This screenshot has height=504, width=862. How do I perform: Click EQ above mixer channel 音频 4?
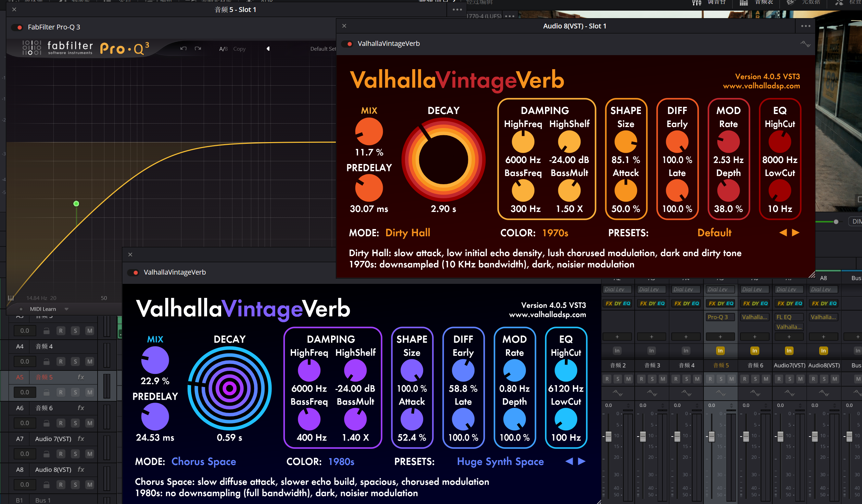(x=696, y=304)
